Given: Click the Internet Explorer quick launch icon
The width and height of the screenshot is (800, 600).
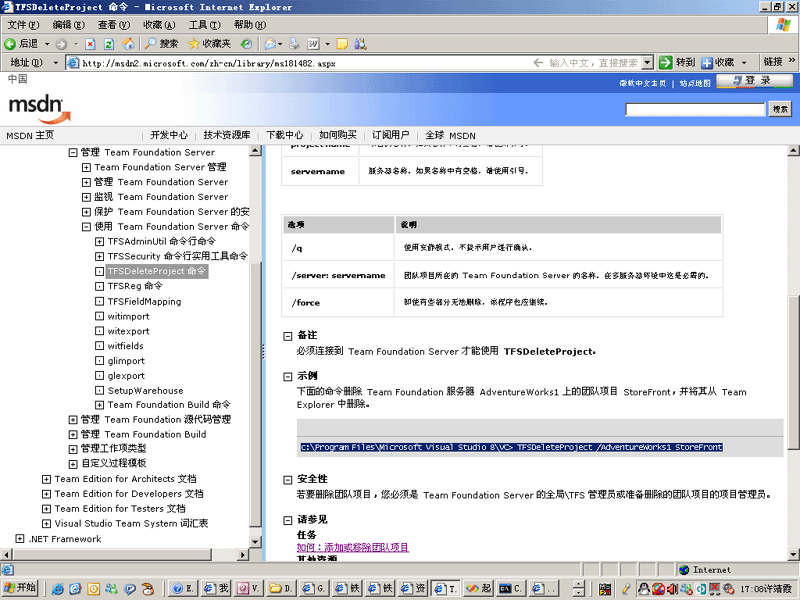Looking at the screenshot, I should [58, 589].
